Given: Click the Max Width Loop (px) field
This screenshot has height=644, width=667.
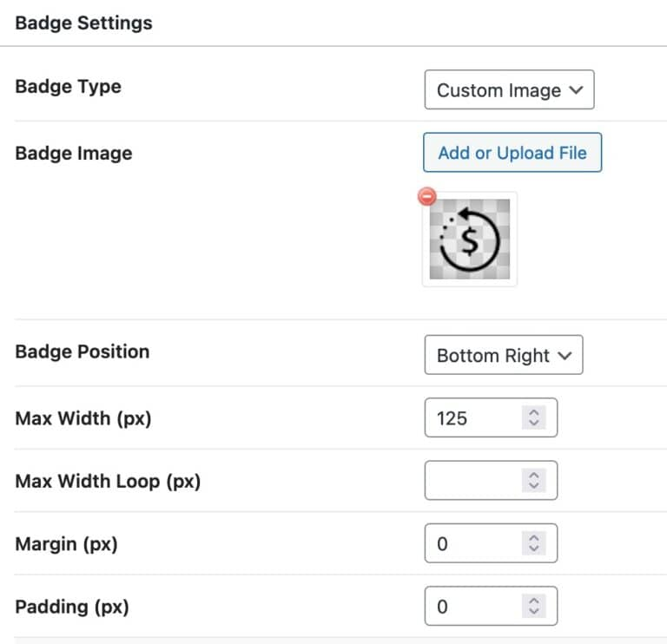Looking at the screenshot, I should (x=473, y=481).
